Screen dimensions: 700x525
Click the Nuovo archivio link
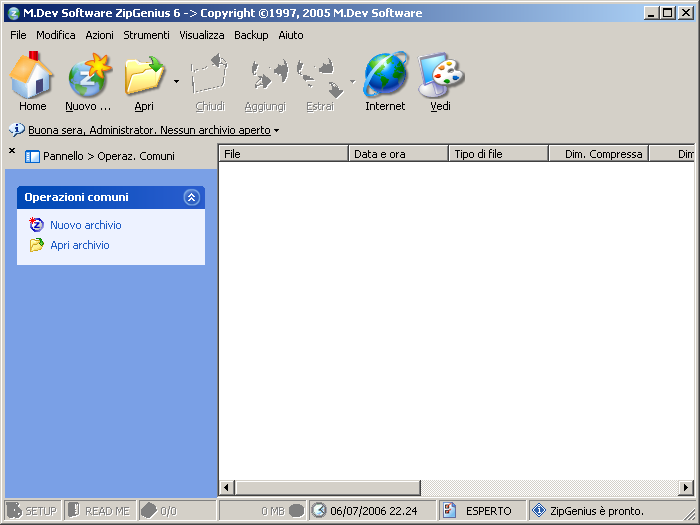(86, 225)
